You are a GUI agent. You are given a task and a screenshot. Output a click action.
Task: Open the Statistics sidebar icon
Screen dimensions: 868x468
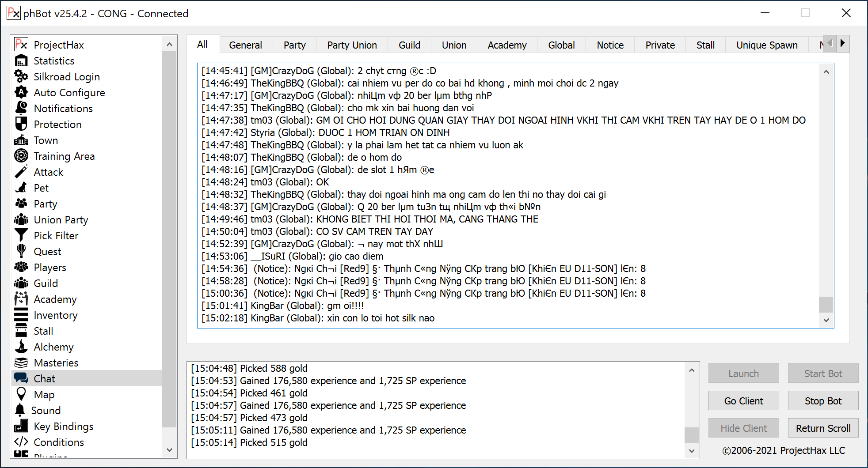21,60
